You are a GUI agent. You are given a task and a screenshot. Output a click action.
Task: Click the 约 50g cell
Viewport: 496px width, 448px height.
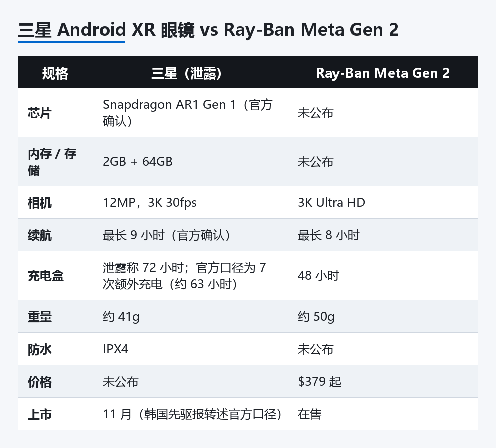coord(383,316)
